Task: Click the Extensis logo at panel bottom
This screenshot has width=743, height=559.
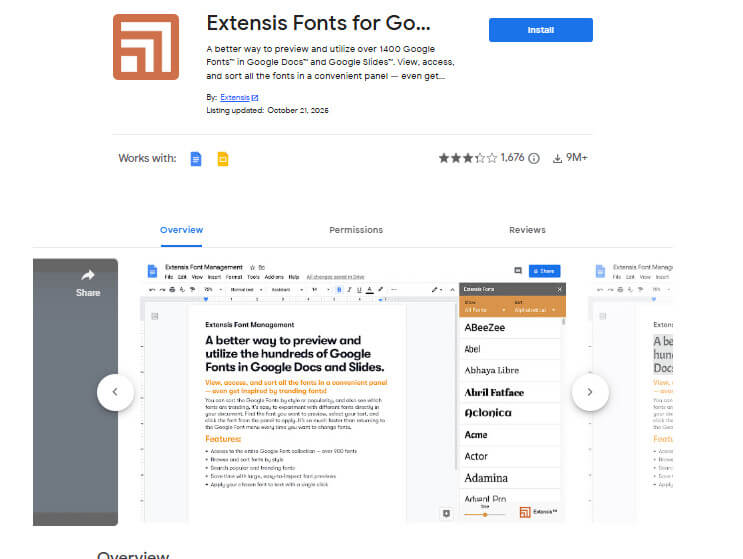Action: [538, 512]
